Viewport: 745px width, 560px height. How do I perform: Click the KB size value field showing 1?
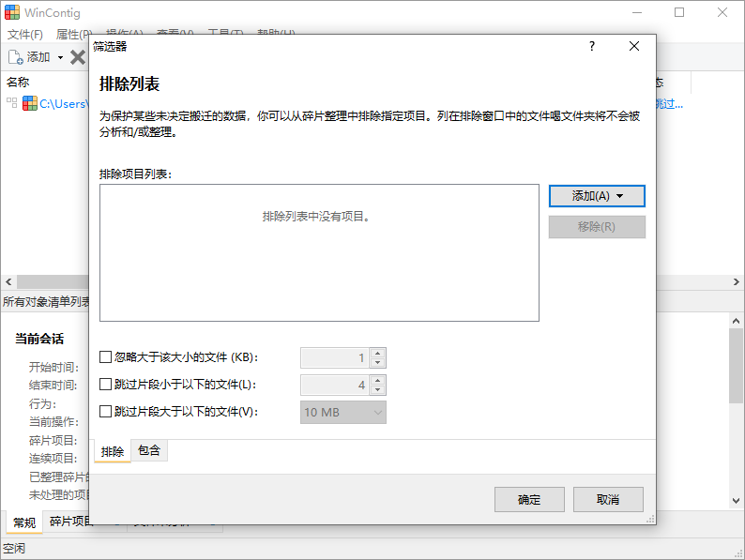click(x=335, y=357)
